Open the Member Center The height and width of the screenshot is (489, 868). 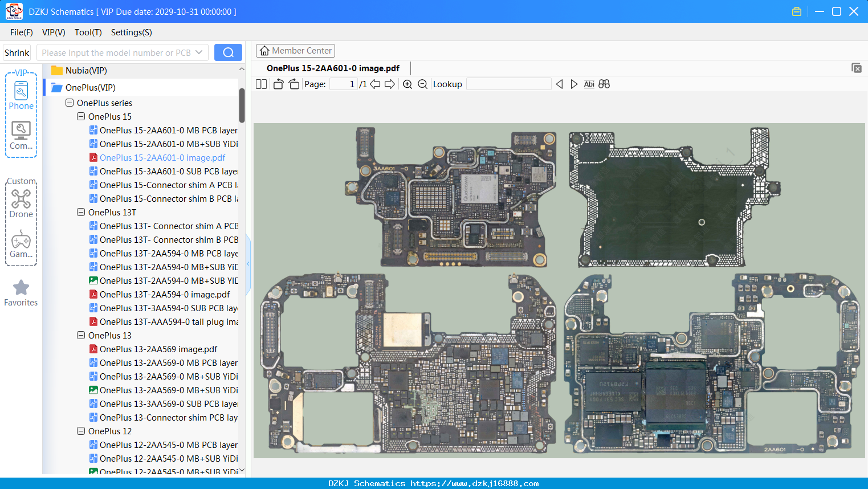295,51
